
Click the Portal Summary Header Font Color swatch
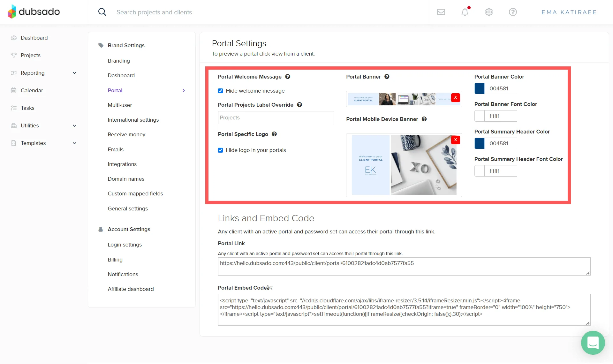tap(480, 171)
